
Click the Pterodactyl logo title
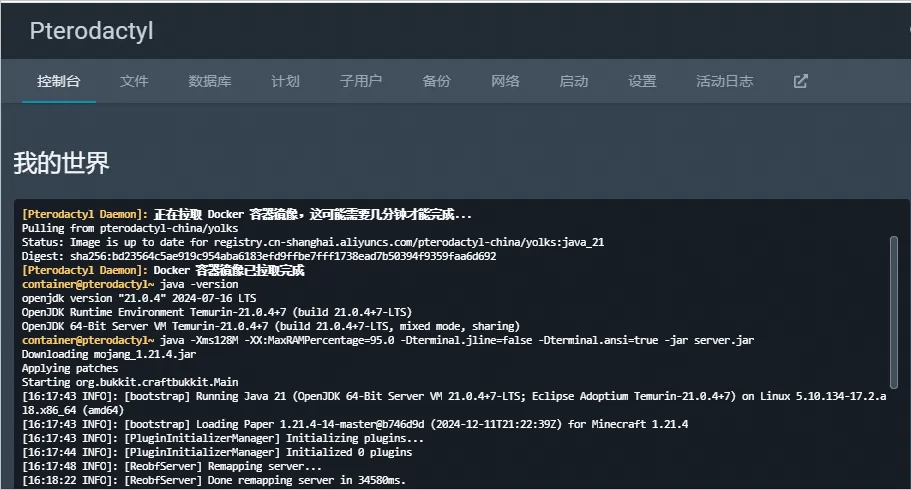(91, 31)
